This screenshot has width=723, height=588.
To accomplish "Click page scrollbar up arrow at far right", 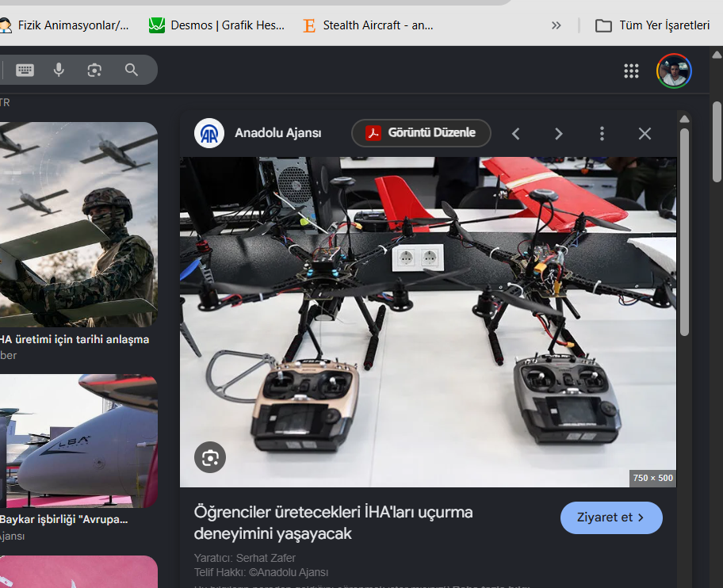I will tap(717, 55).
